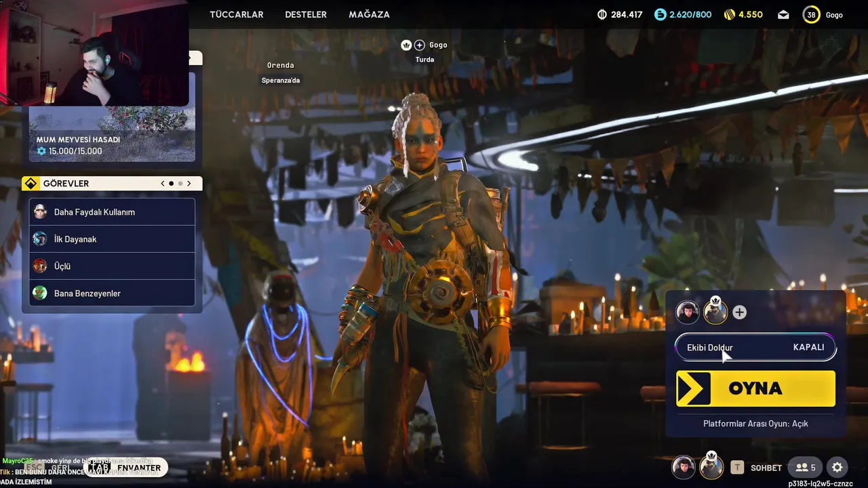This screenshot has height=488, width=868.
Task: Click crowned squad avatar in bottom bar
Action: point(711,466)
